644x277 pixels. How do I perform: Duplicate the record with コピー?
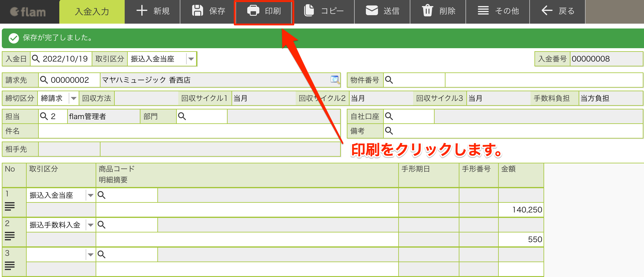(x=324, y=11)
